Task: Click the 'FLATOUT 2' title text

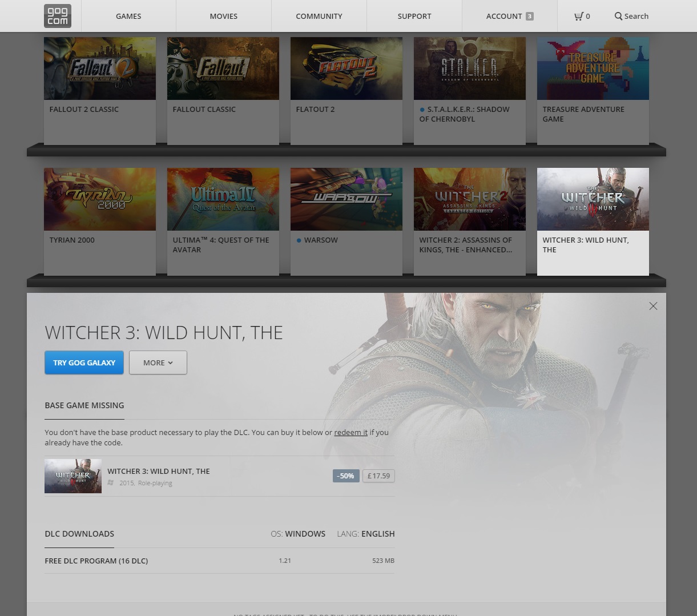Action: tap(315, 109)
